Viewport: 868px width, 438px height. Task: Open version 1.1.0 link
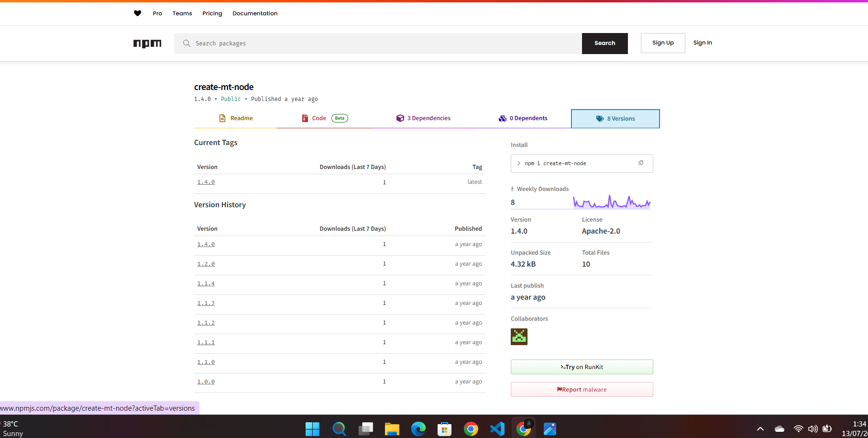pos(206,362)
